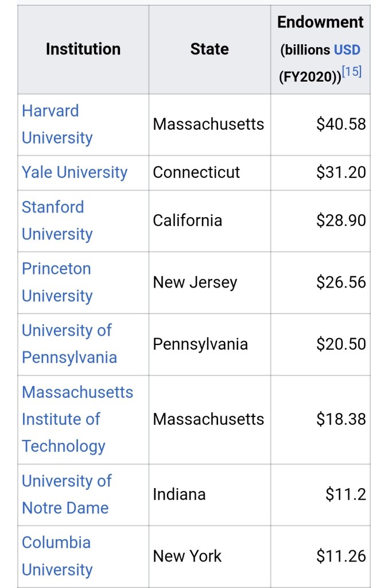The height and width of the screenshot is (588, 388).
Task: Click the Connecticut state cell
Action: coord(196,172)
